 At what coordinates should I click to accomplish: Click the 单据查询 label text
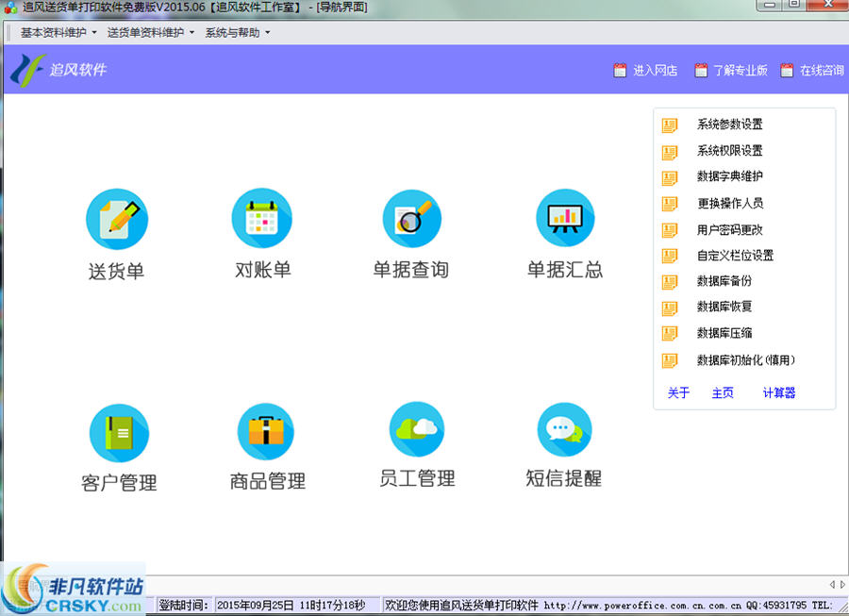click(x=411, y=270)
